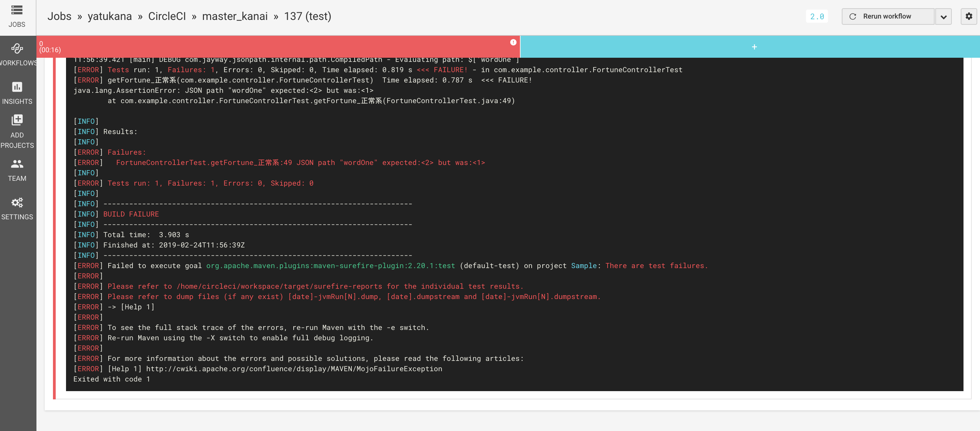The width and height of the screenshot is (980, 431).
Task: Open the Settings gears sidebar icon
Action: point(17,202)
